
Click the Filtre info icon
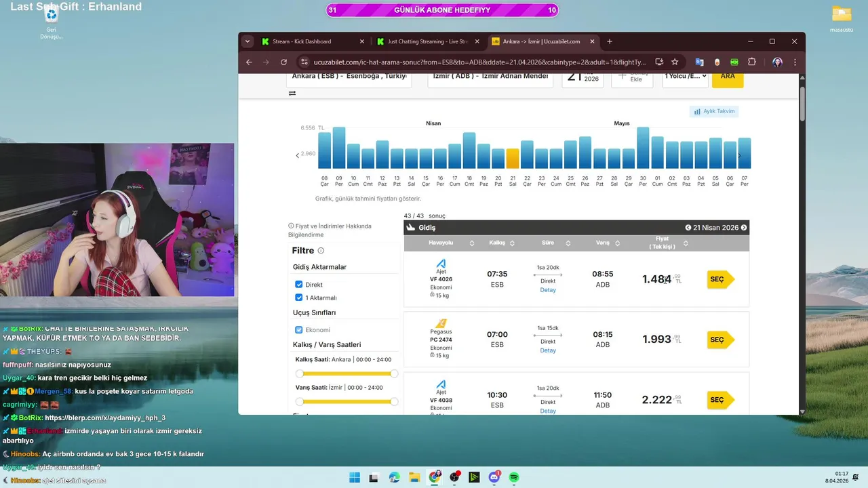point(321,251)
